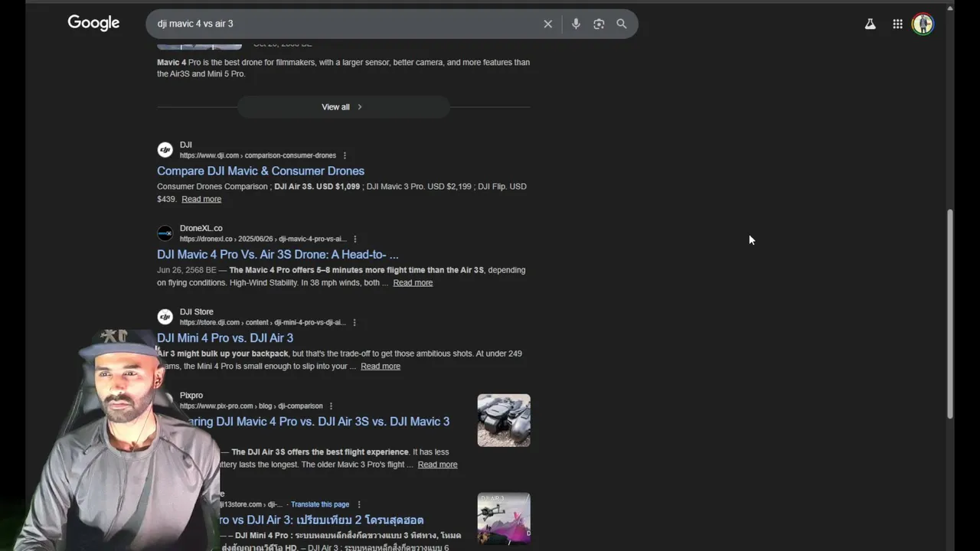The height and width of the screenshot is (551, 980).
Task: Click the store.dji.com URL breadcrumb
Action: pyautogui.click(x=263, y=322)
